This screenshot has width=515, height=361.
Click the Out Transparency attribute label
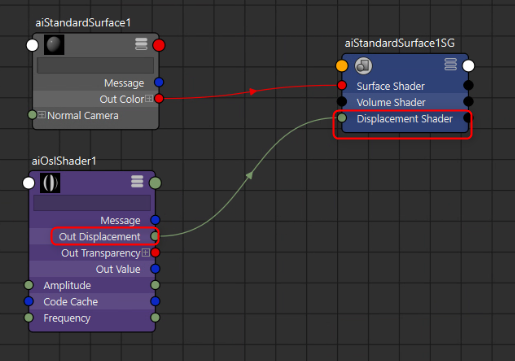101,253
